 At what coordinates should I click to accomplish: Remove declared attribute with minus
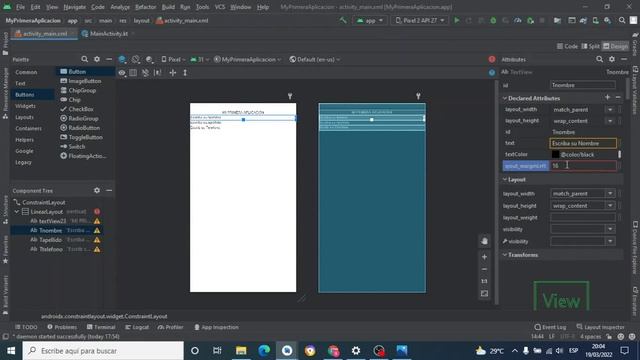coord(618,97)
